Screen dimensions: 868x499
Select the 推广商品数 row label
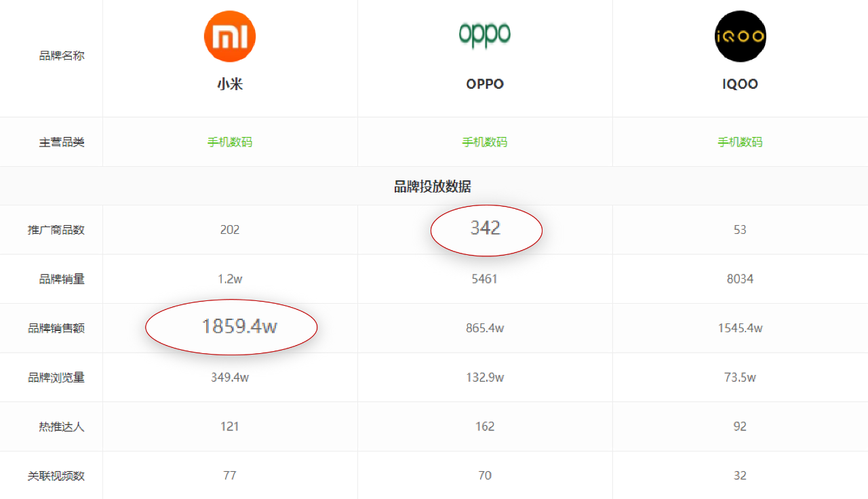click(x=56, y=230)
